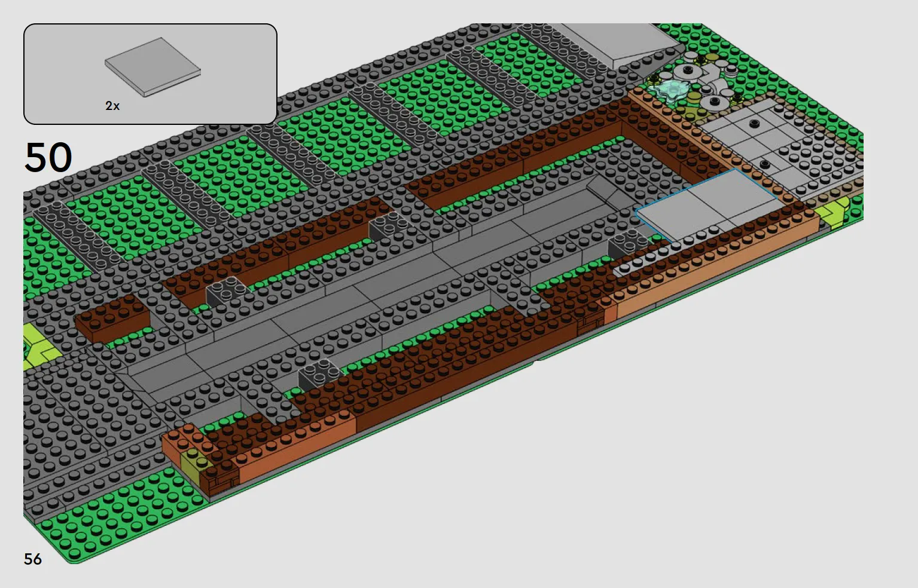Click the parts callout box
This screenshot has height=588, width=918.
pyautogui.click(x=150, y=74)
